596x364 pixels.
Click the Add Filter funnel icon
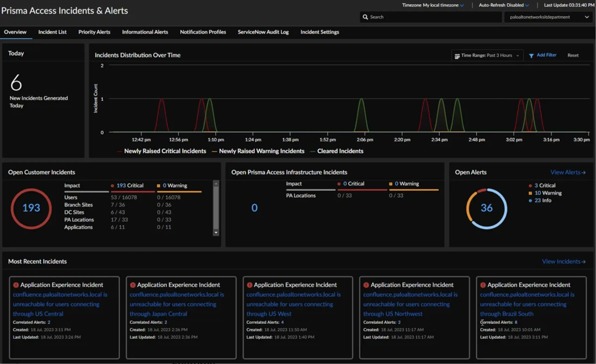point(531,55)
